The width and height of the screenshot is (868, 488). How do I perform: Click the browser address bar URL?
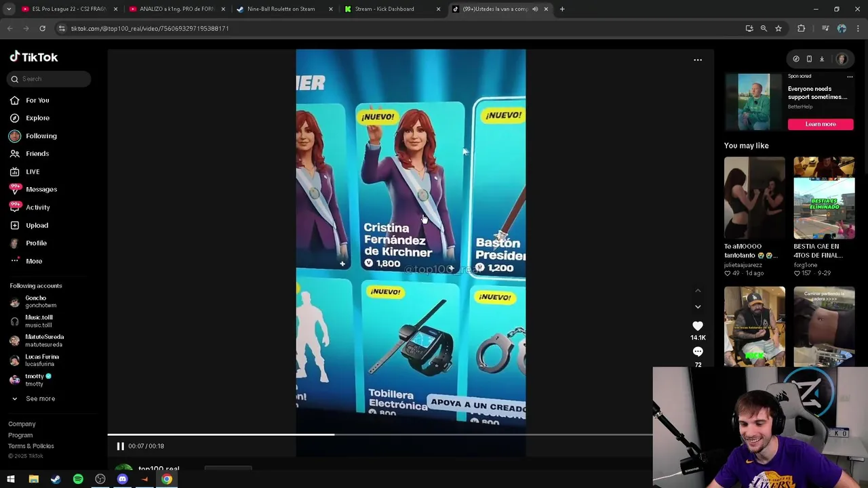150,28
